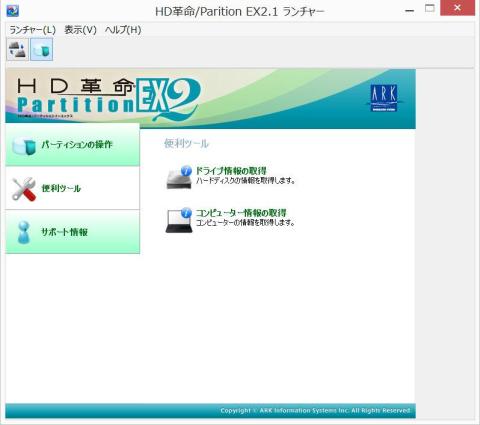
Task: Maximize the launcher window
Action: tap(430, 8)
